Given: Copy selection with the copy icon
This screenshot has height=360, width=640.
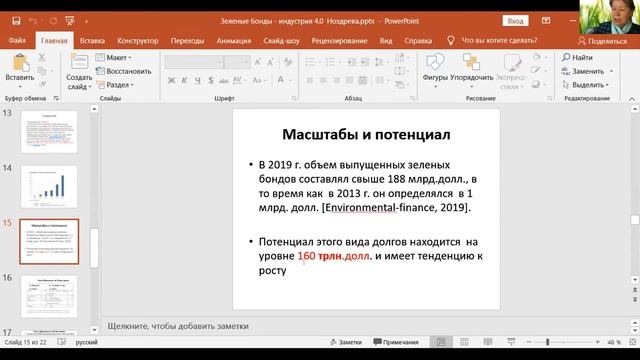Looking at the screenshot, I should (x=42, y=71).
